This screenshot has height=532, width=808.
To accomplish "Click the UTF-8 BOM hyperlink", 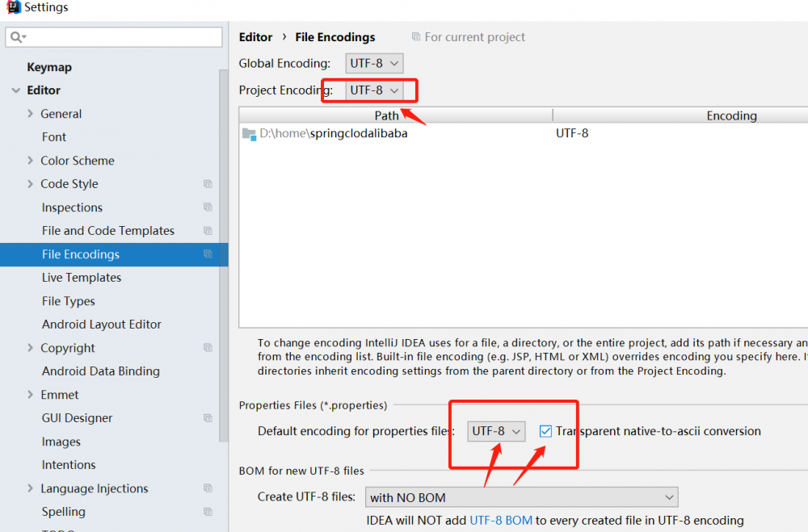I will tap(501, 520).
